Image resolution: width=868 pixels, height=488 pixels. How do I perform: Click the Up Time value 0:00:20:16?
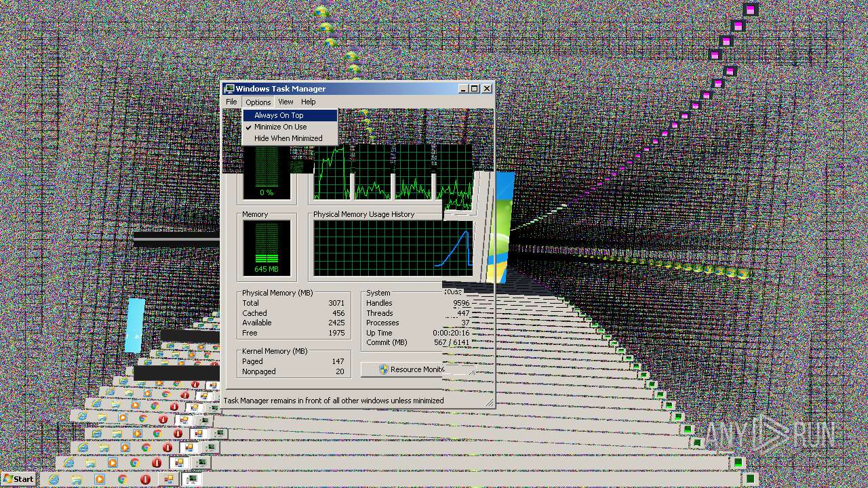point(451,333)
